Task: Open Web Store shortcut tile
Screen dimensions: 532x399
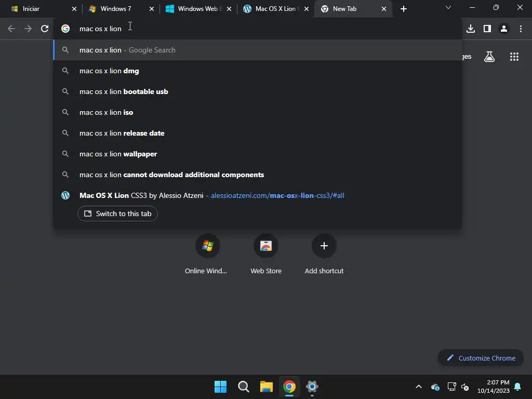Action: [266, 255]
